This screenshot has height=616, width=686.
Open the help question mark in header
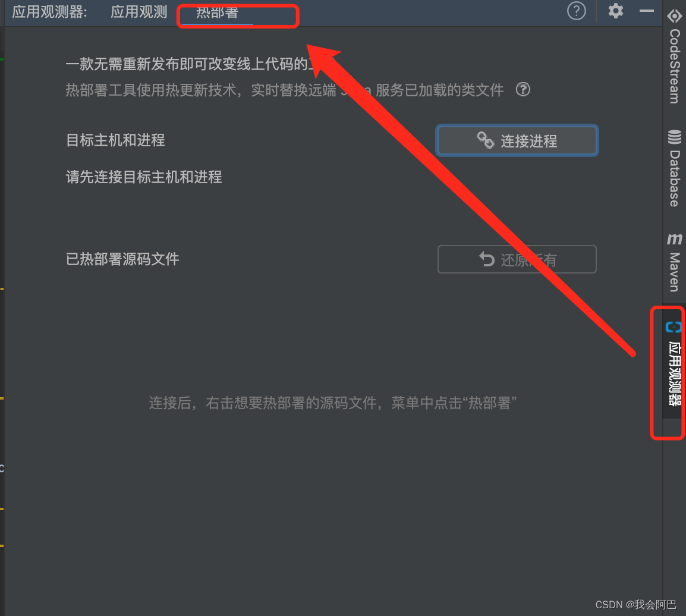pyautogui.click(x=576, y=11)
